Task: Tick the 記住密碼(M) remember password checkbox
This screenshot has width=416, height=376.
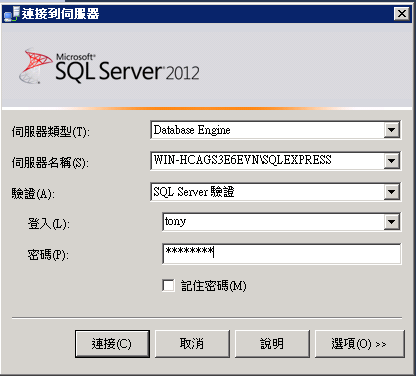Action: click(168, 286)
